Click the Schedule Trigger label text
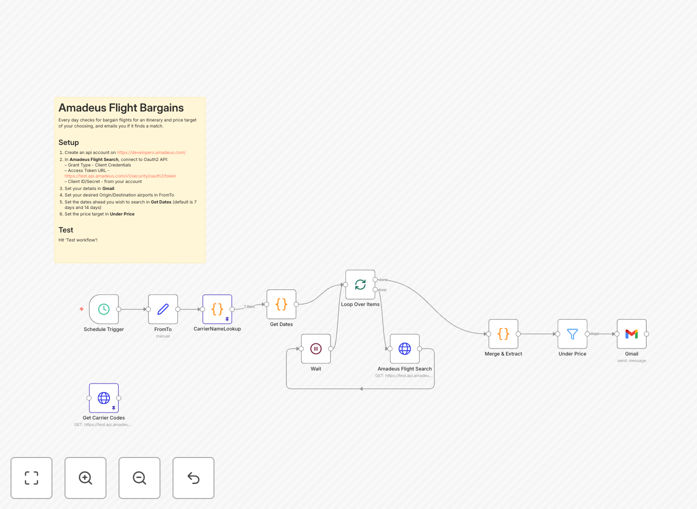The height and width of the screenshot is (509, 697). [104, 329]
